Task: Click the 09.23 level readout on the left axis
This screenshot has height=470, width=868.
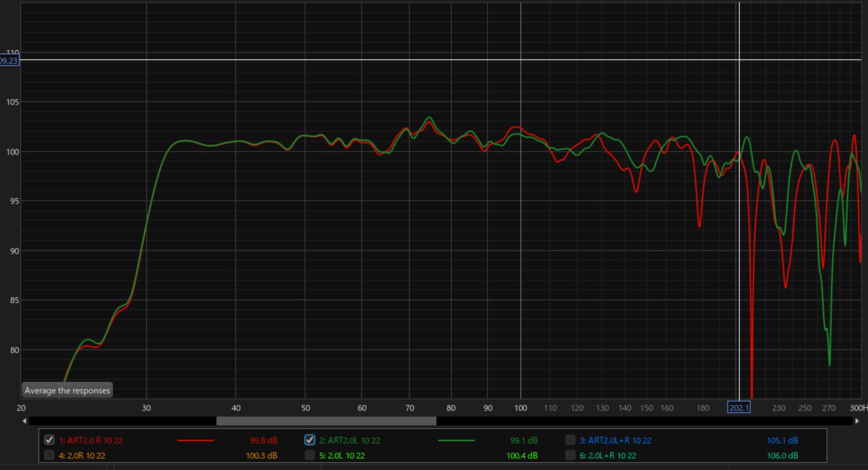Action: (x=9, y=61)
